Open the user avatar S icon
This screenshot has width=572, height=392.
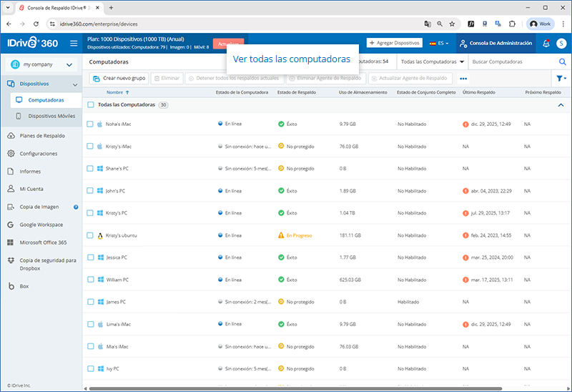click(x=562, y=44)
